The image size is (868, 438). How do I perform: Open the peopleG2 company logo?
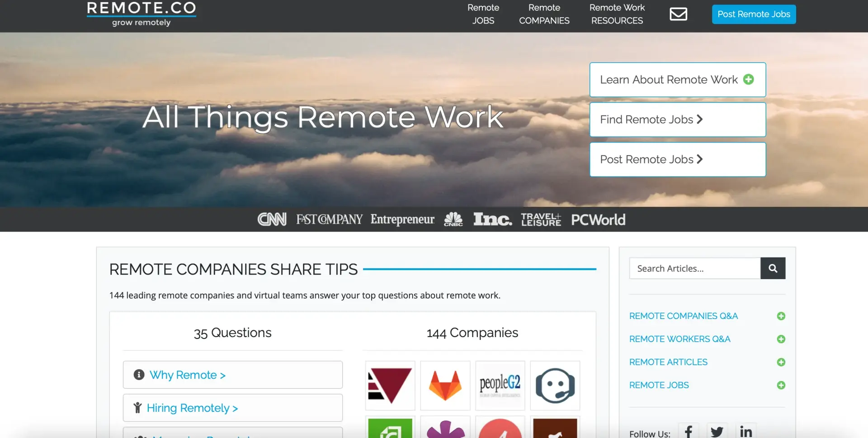click(500, 386)
